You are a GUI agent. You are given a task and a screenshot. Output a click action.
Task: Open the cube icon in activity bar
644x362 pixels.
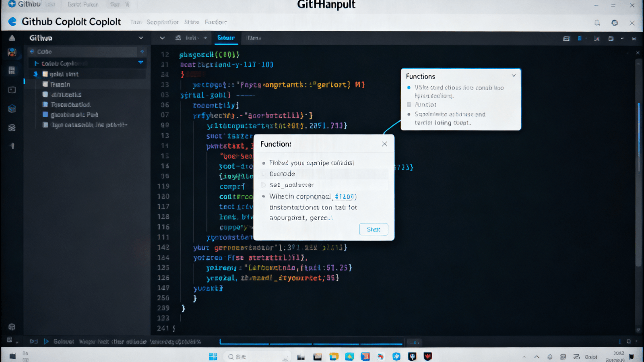click(12, 108)
